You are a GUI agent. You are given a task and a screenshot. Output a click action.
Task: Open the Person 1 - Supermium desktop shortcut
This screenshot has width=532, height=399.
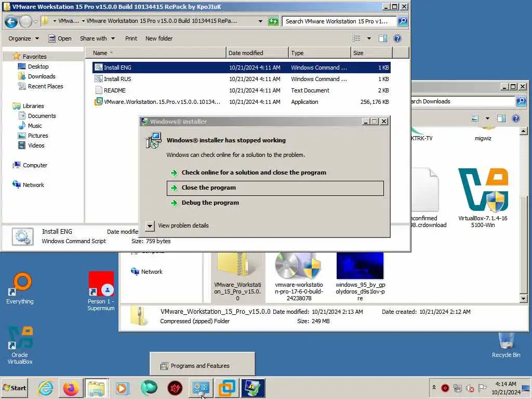101,291
